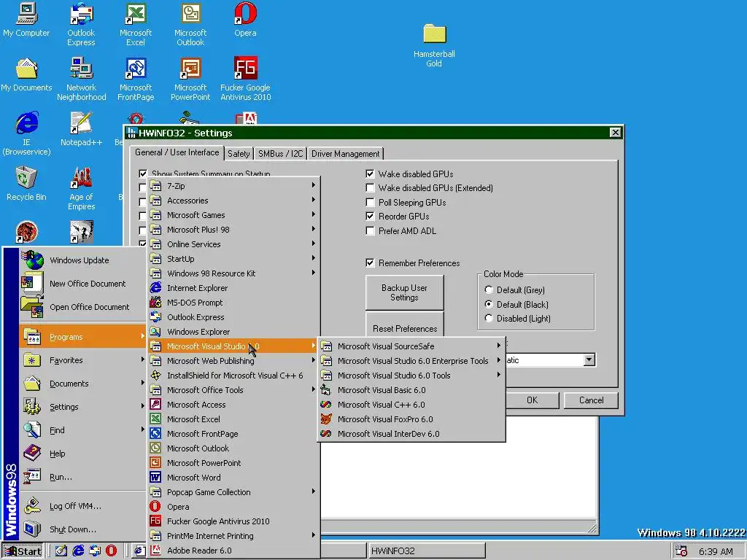
Task: Toggle Remember Preferences checkbox
Action: point(370,262)
